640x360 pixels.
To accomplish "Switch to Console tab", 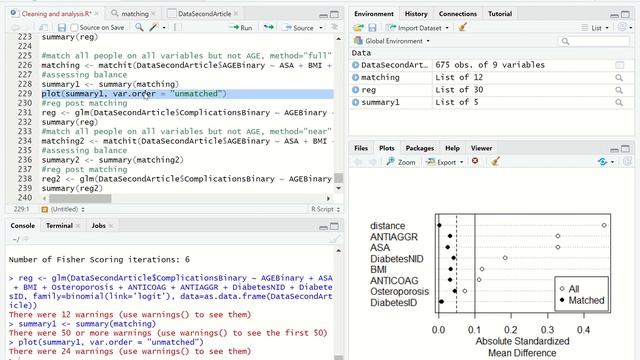I will coord(22,226).
